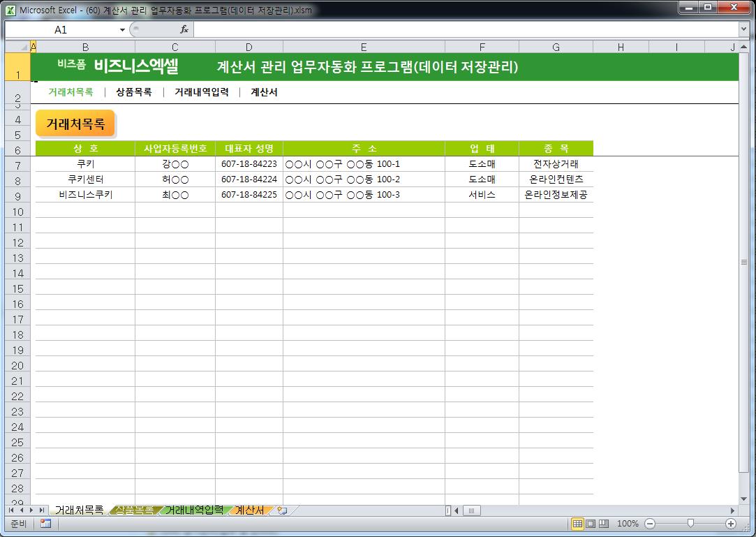Select the cell containing 전자상거래
The width and height of the screenshot is (756, 537).
click(x=556, y=164)
